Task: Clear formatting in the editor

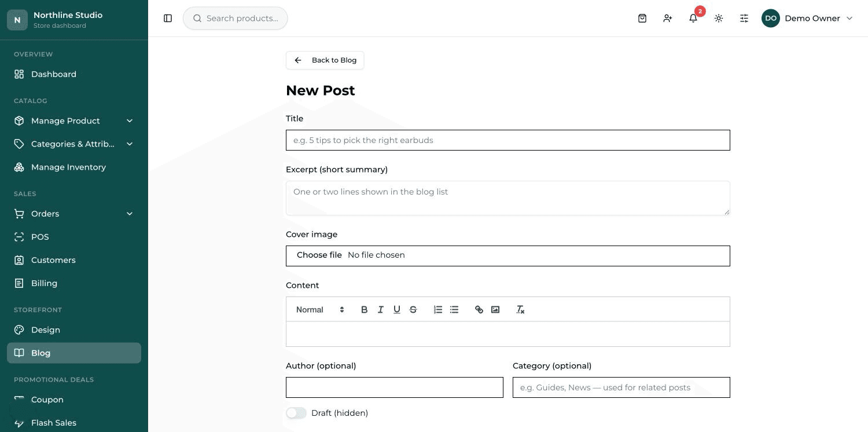Action: [x=520, y=310]
